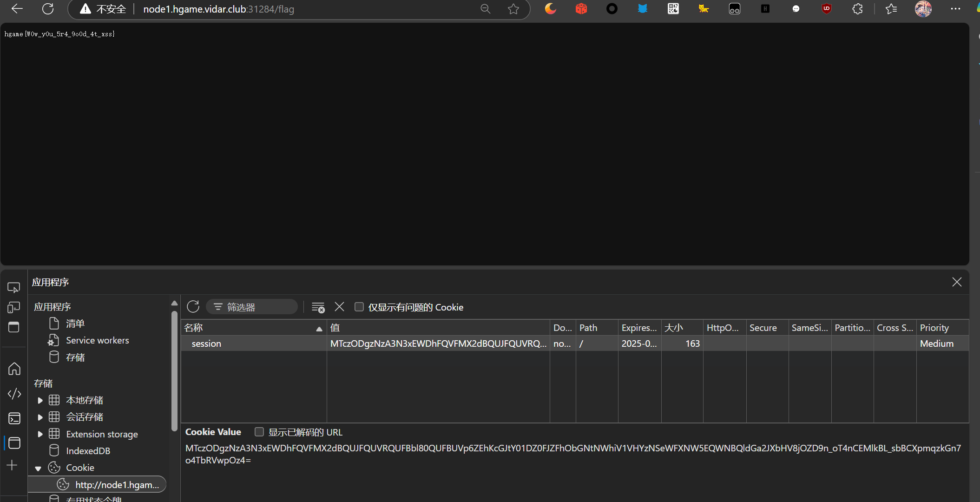Scroll the cookie value area

[x=570, y=455]
